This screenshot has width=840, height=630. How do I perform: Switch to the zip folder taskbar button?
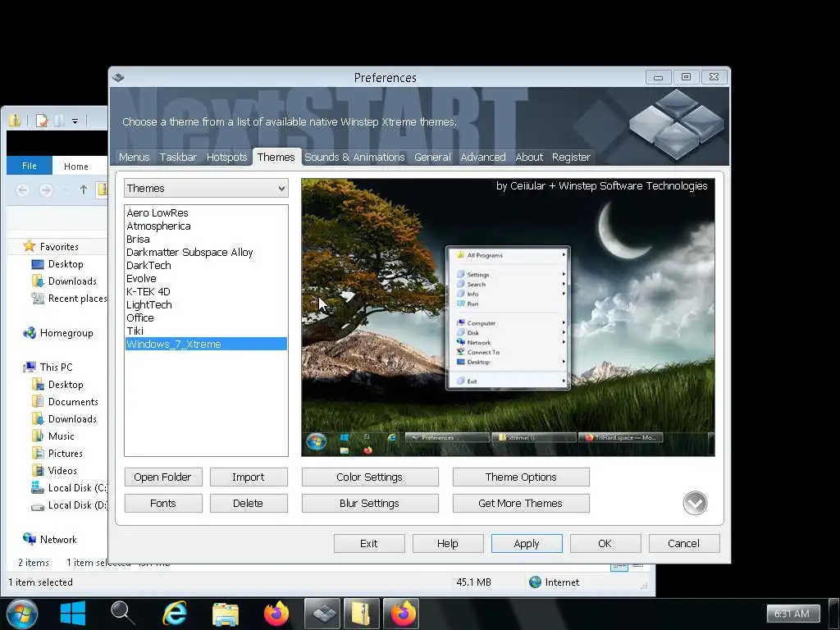click(362, 614)
